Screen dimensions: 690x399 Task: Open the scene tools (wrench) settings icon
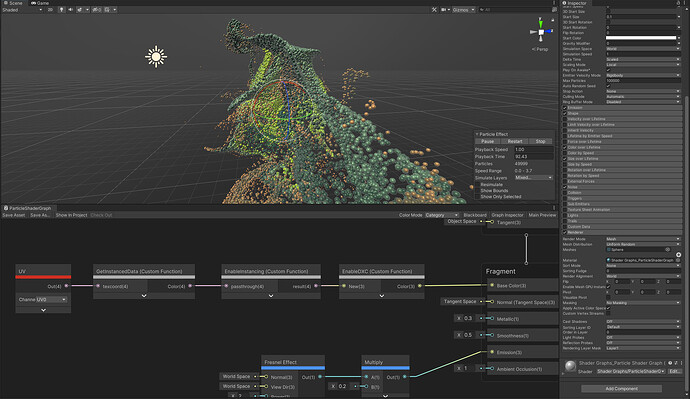coord(434,10)
